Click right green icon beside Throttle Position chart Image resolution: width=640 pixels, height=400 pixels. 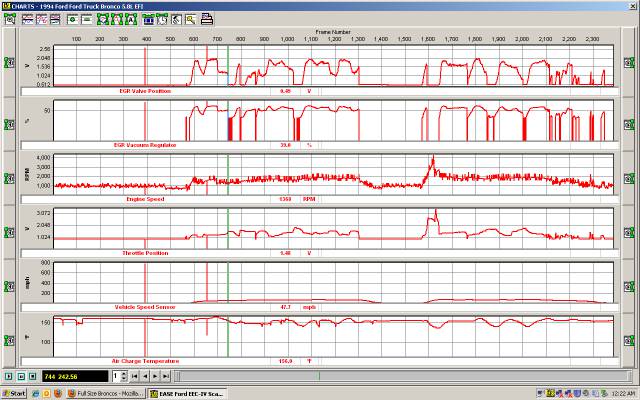629,233
